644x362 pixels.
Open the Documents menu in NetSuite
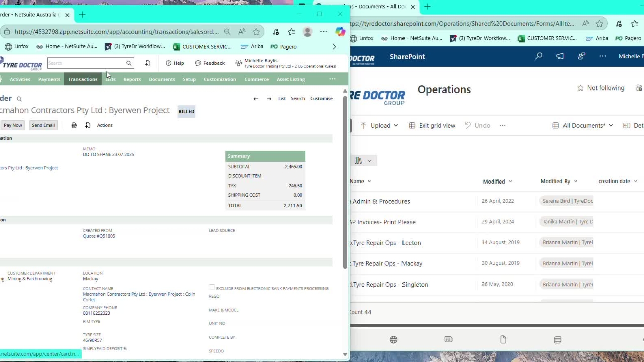tap(162, 79)
